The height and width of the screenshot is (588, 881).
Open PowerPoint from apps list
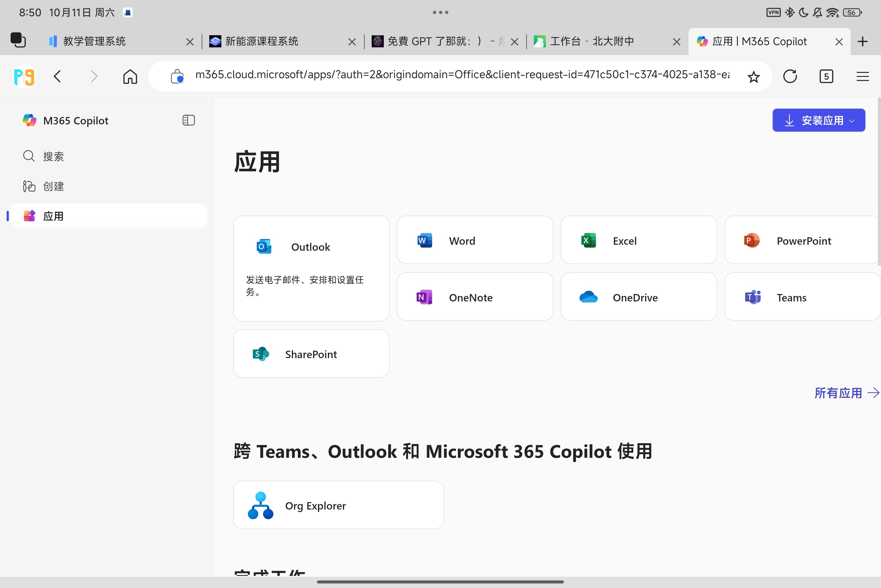point(802,240)
